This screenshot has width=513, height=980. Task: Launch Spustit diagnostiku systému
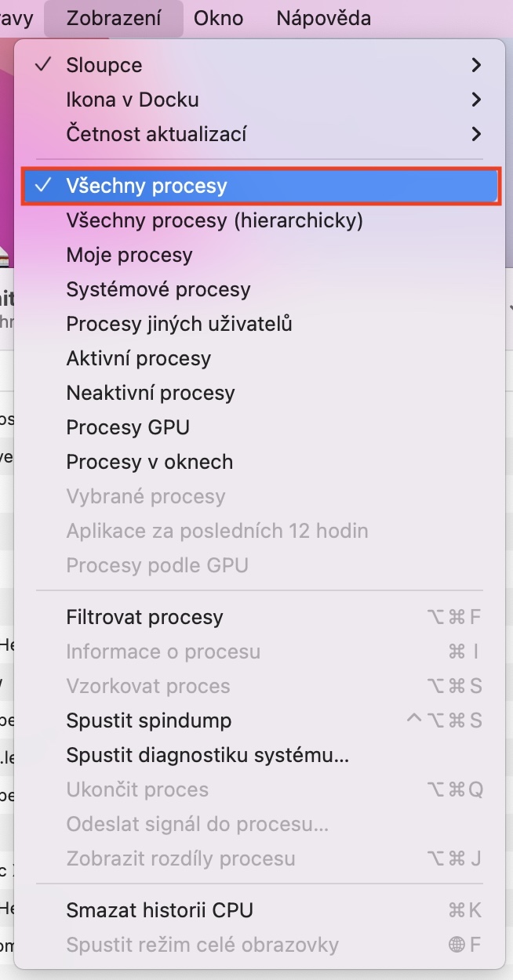(208, 755)
